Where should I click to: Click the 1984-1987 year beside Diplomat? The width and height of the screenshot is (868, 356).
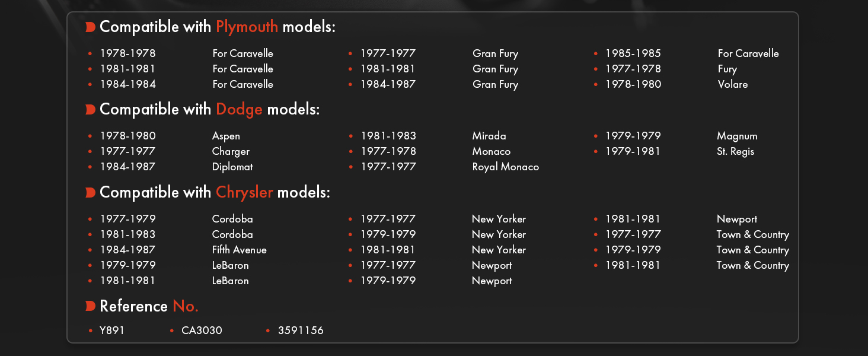pos(127,167)
